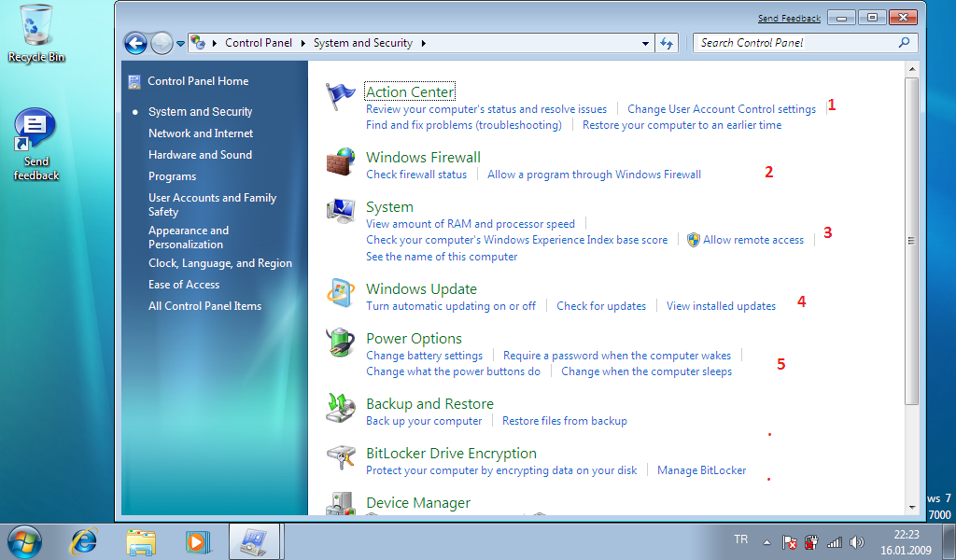Click the Action Center flag in system tray
Image resolution: width=956 pixels, height=560 pixels.
790,541
